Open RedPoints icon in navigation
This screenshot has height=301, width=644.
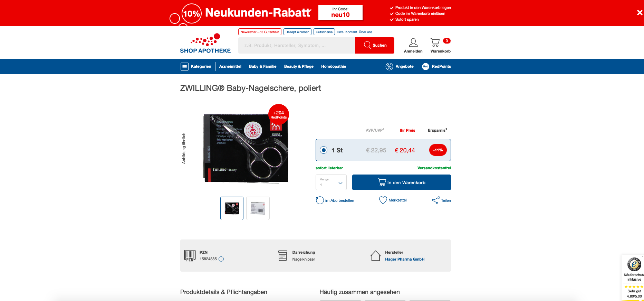425,67
